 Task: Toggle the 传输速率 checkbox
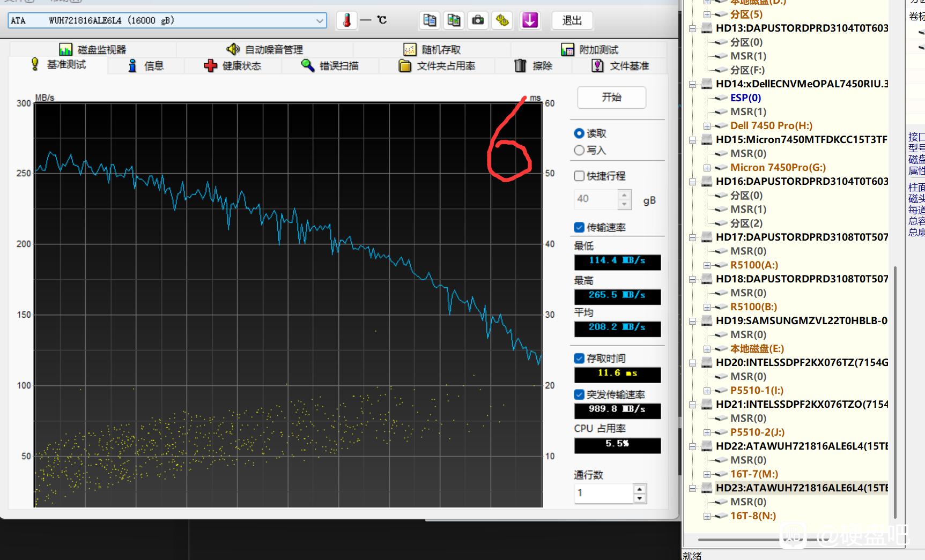click(579, 227)
